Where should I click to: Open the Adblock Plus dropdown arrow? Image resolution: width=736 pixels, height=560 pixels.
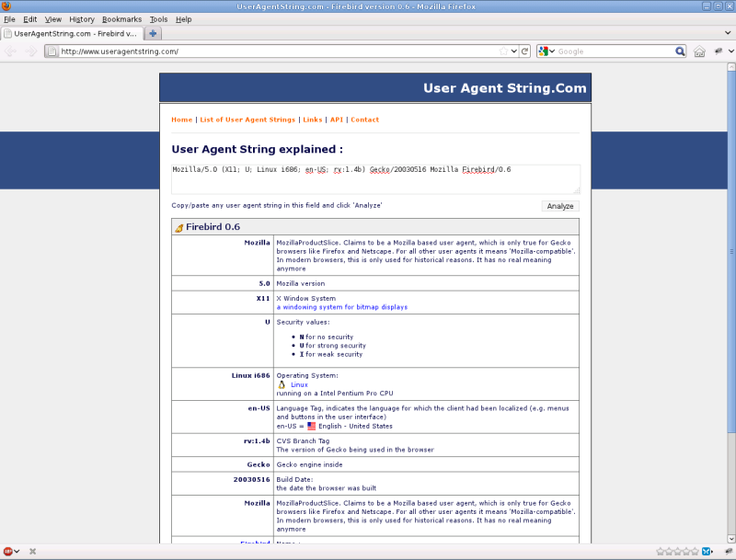tap(17, 552)
